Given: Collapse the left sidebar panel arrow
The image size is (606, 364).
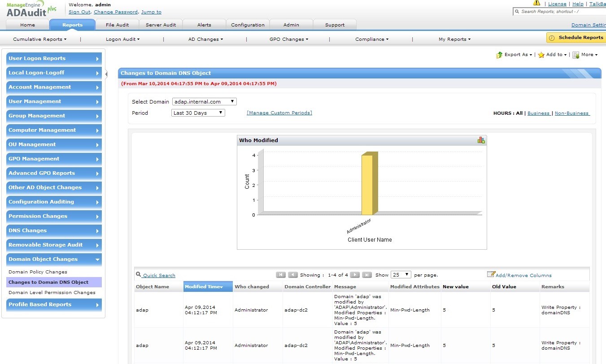Looking at the screenshot, I should pos(106,74).
